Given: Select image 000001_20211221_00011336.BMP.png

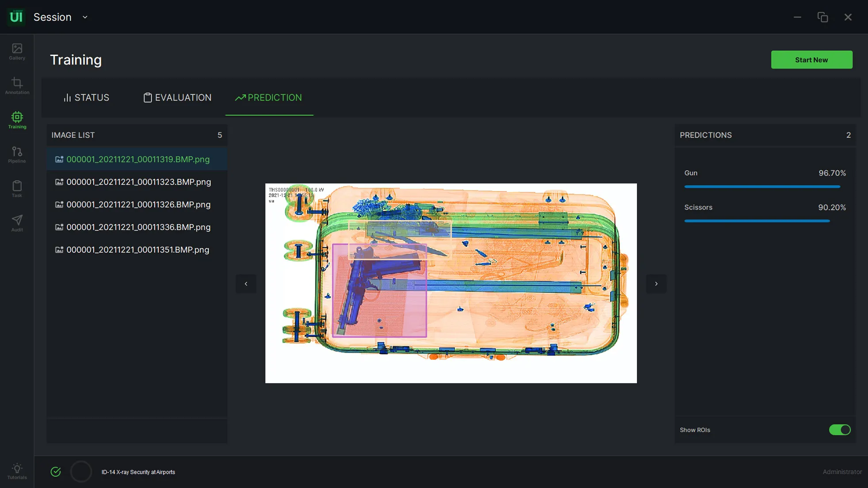Looking at the screenshot, I should click(x=137, y=227).
